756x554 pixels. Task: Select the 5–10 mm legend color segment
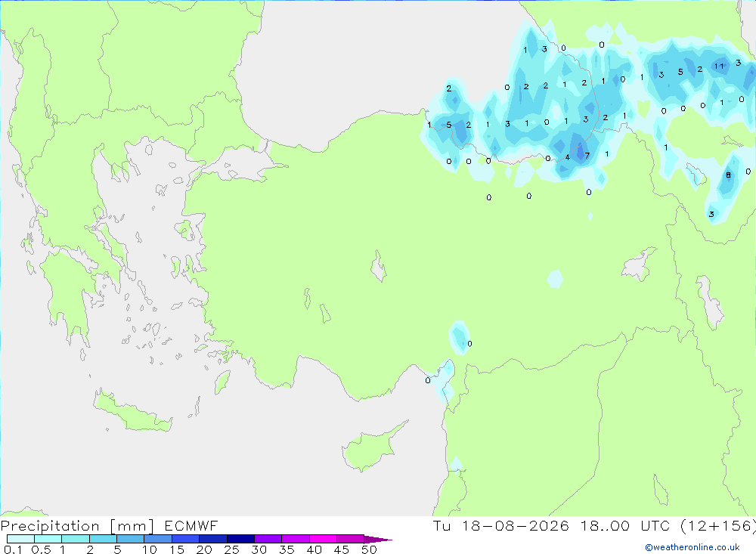click(x=131, y=539)
